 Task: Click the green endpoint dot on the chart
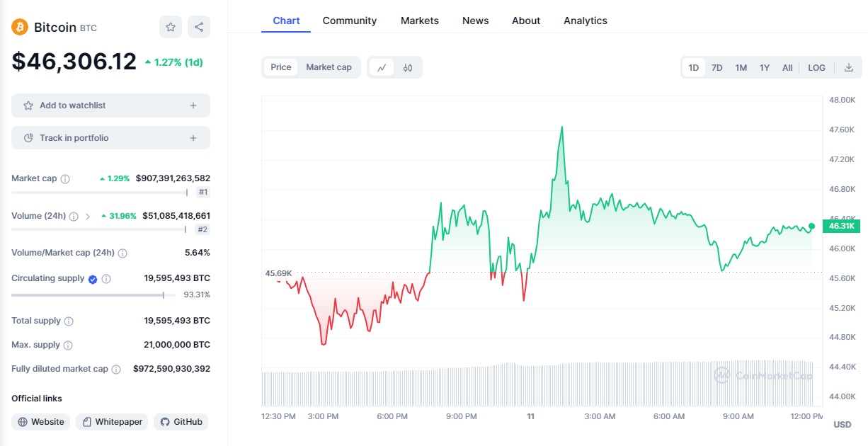811,226
